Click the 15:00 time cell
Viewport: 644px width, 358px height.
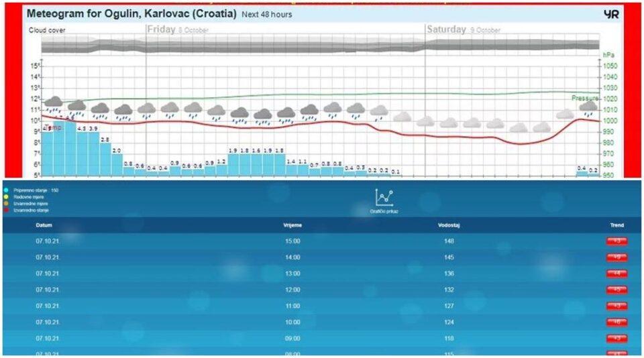pos(292,241)
